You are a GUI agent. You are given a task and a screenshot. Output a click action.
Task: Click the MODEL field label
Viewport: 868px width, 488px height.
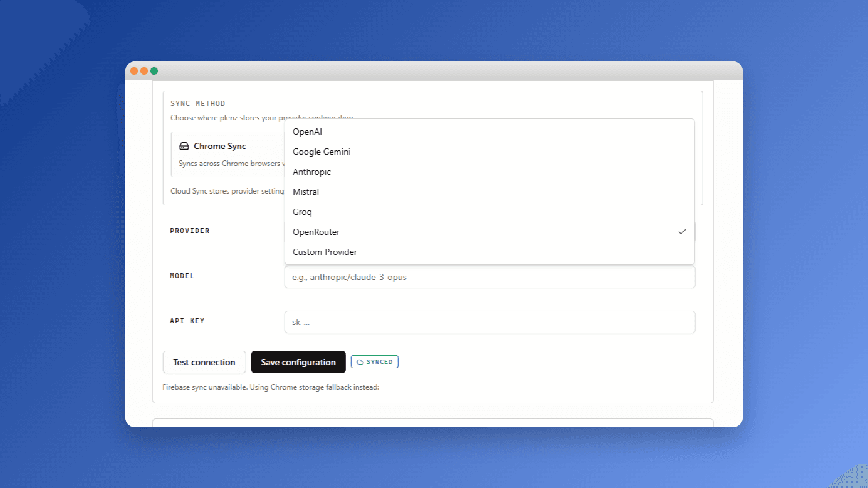[182, 276]
